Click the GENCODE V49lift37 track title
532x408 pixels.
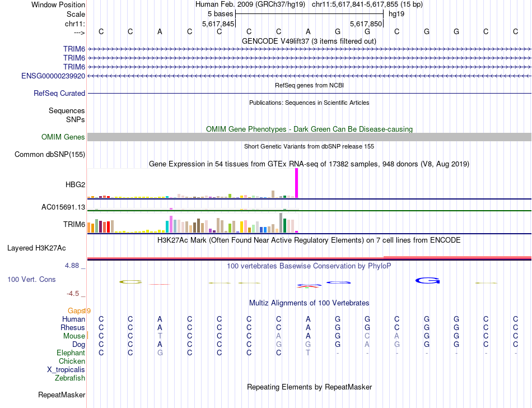point(309,41)
